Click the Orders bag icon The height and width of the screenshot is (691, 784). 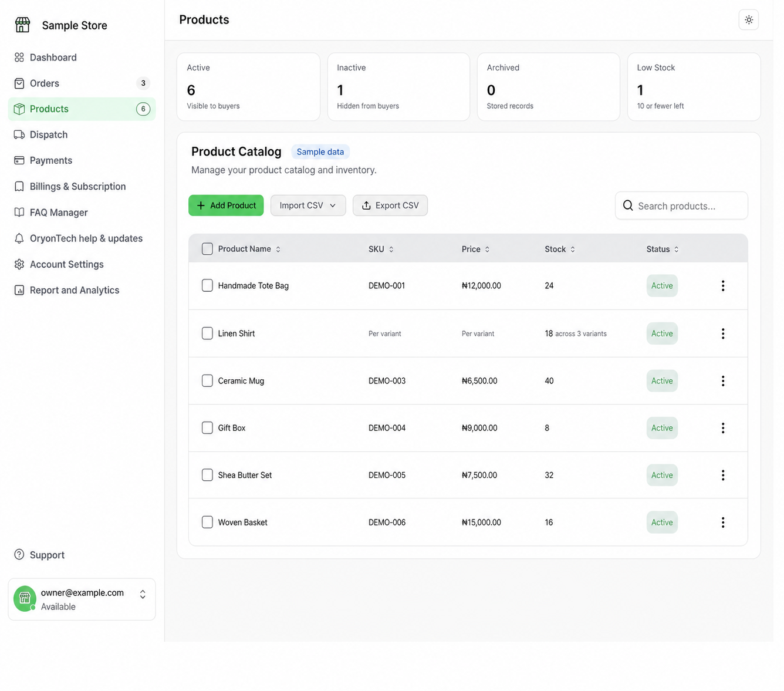click(x=19, y=83)
